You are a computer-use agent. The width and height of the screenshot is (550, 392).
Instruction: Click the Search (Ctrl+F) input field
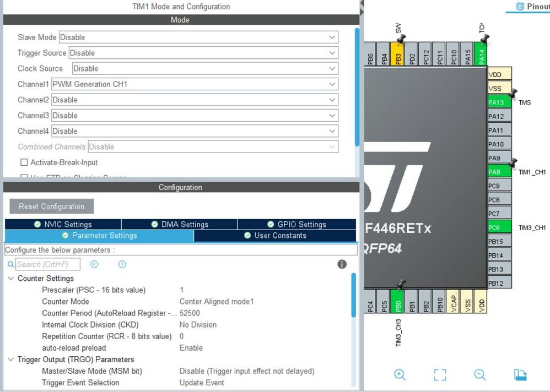click(48, 264)
